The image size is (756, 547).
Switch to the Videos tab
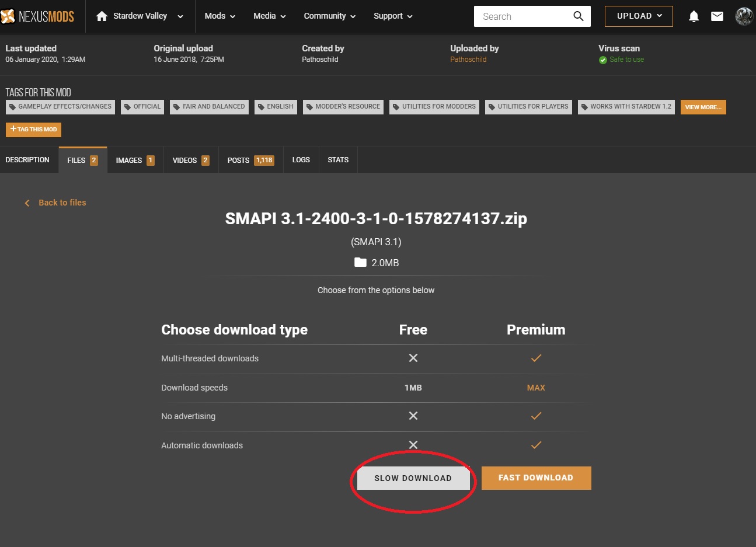point(191,160)
